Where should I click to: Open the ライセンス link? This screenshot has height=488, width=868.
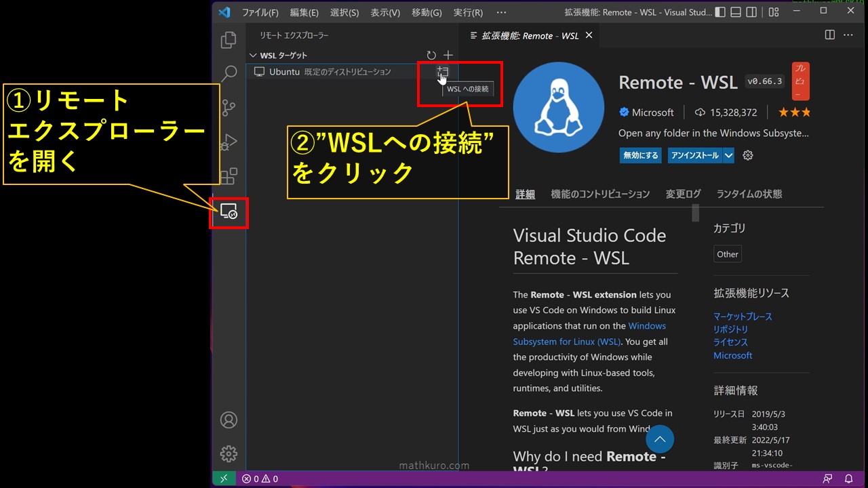pos(731,342)
